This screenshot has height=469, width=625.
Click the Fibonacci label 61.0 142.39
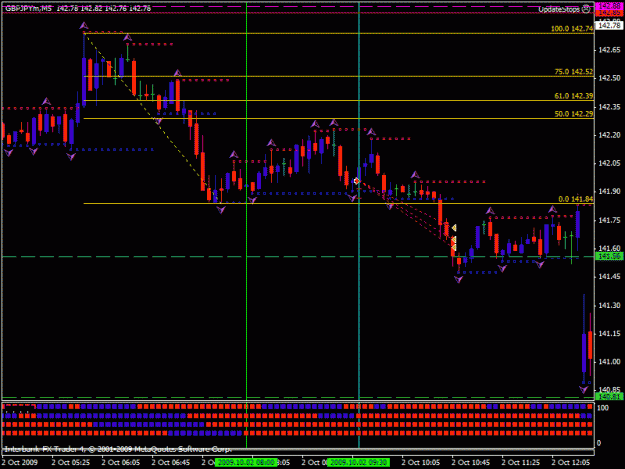574,96
